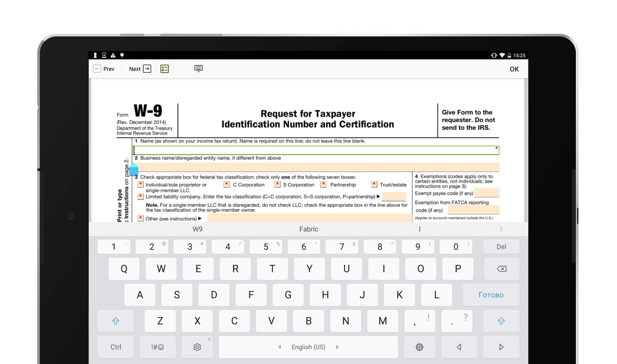Expand more suggestions with the chevron

501,229
